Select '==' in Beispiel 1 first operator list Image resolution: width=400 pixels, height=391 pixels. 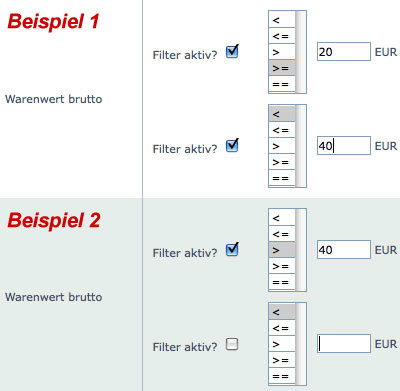coord(282,84)
